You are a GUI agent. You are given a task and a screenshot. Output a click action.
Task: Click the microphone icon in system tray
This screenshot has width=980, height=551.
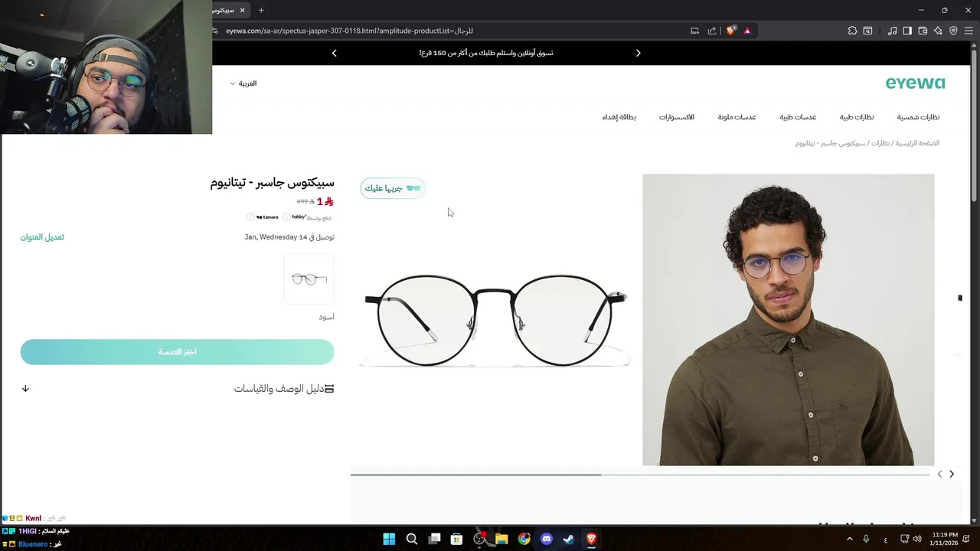coord(866,539)
